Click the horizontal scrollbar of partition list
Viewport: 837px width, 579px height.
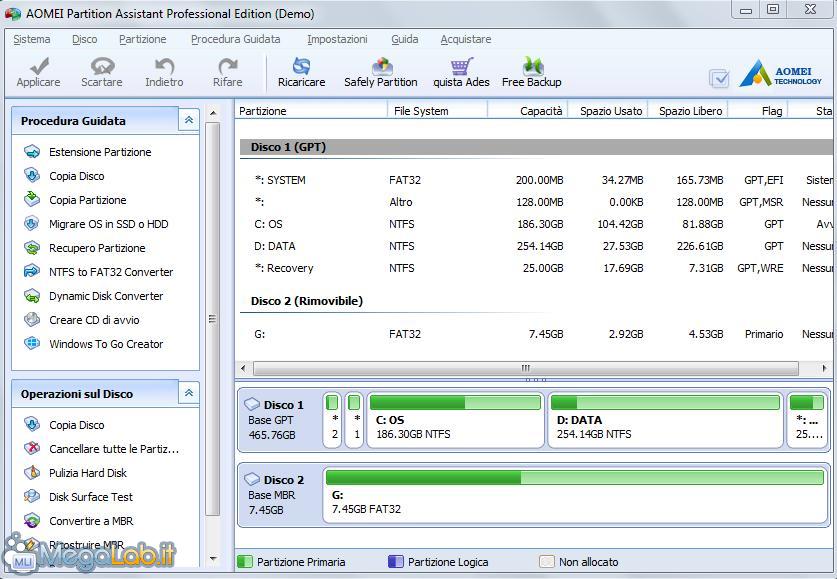[526, 368]
